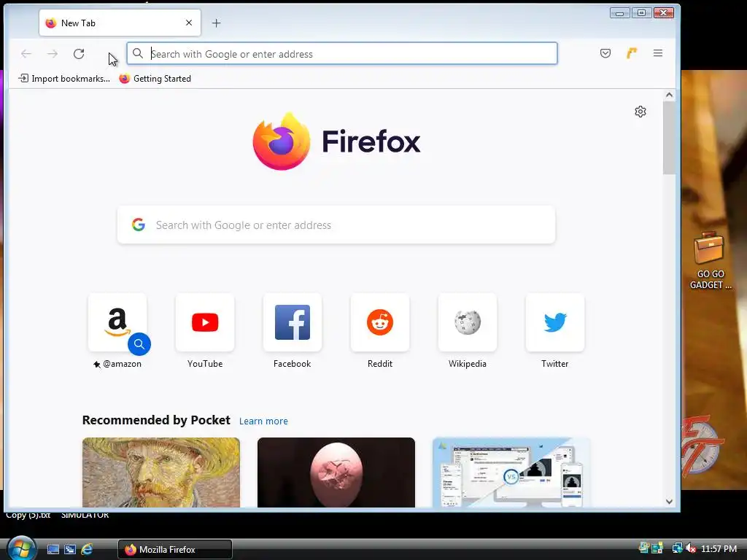Screen dimensions: 747x560
Task: Open Van Gogh portrait Pocket story
Action: (161, 472)
